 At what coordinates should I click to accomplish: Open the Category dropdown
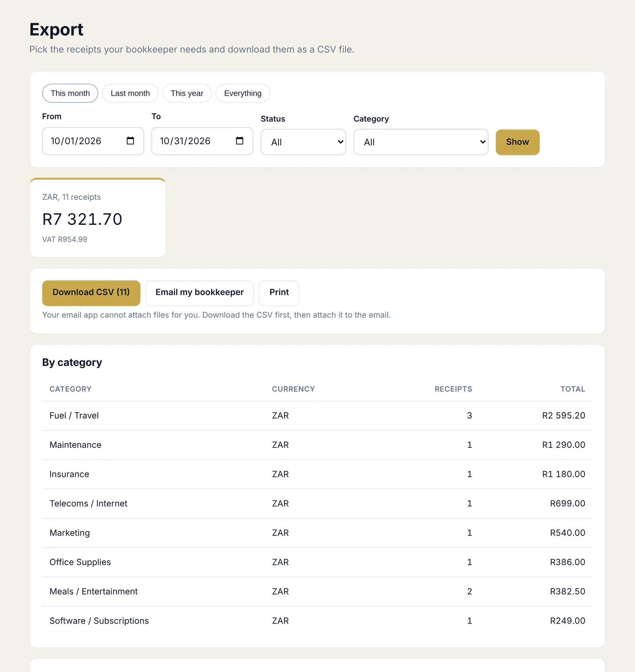click(x=421, y=142)
